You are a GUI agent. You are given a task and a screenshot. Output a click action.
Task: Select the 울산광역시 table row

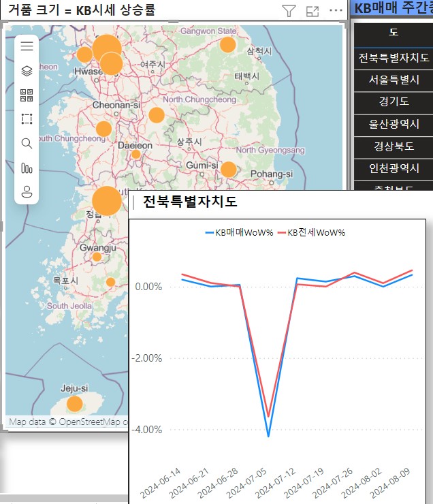click(x=394, y=125)
